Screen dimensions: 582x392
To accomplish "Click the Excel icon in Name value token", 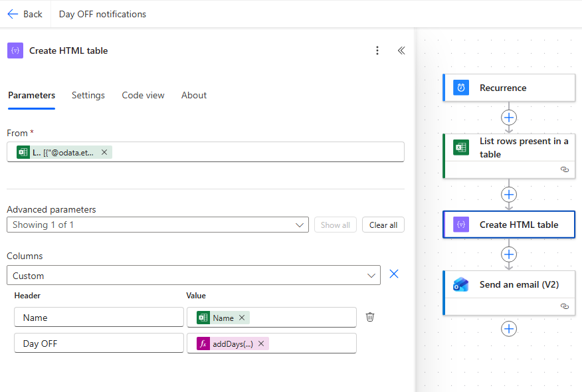I will tap(203, 318).
